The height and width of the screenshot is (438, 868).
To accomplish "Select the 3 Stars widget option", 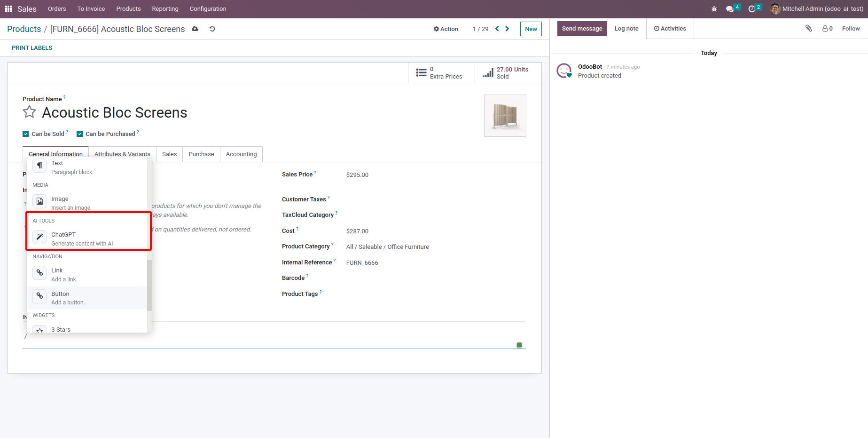I will click(87, 328).
